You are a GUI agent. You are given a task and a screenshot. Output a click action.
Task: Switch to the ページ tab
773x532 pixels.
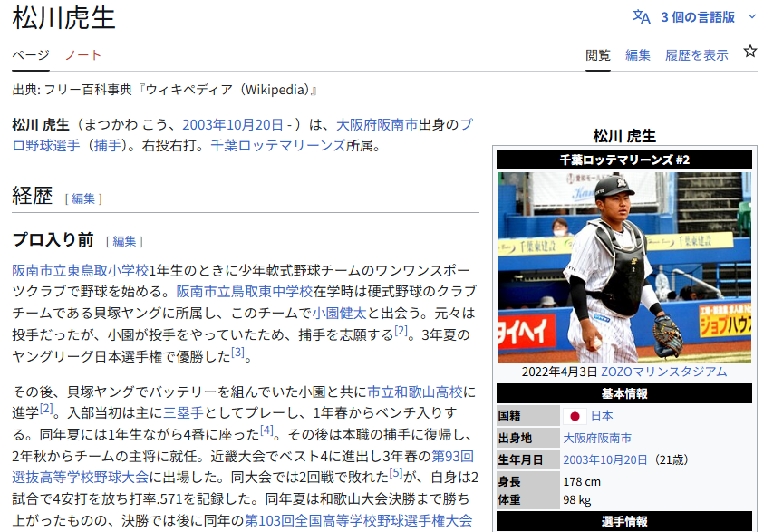[31, 54]
